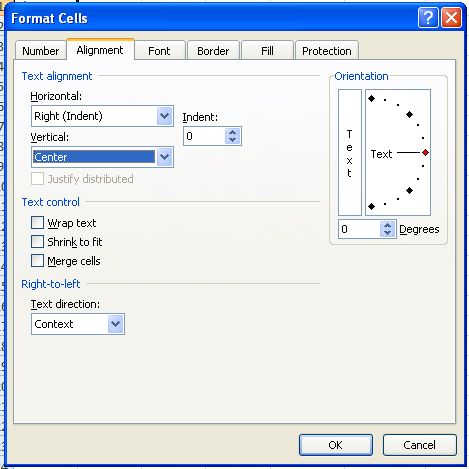Image resolution: width=469 pixels, height=469 pixels.
Task: Click the Cancel button
Action: point(420,445)
